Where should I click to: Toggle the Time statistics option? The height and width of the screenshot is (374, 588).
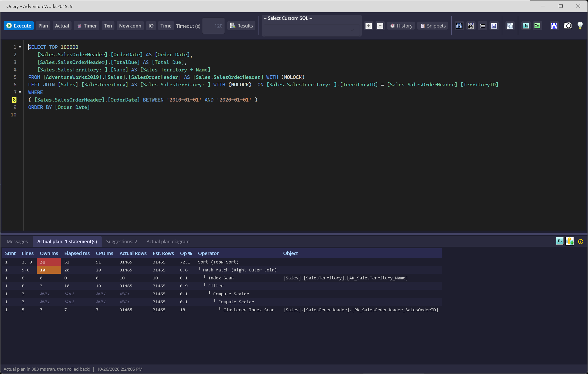point(166,26)
